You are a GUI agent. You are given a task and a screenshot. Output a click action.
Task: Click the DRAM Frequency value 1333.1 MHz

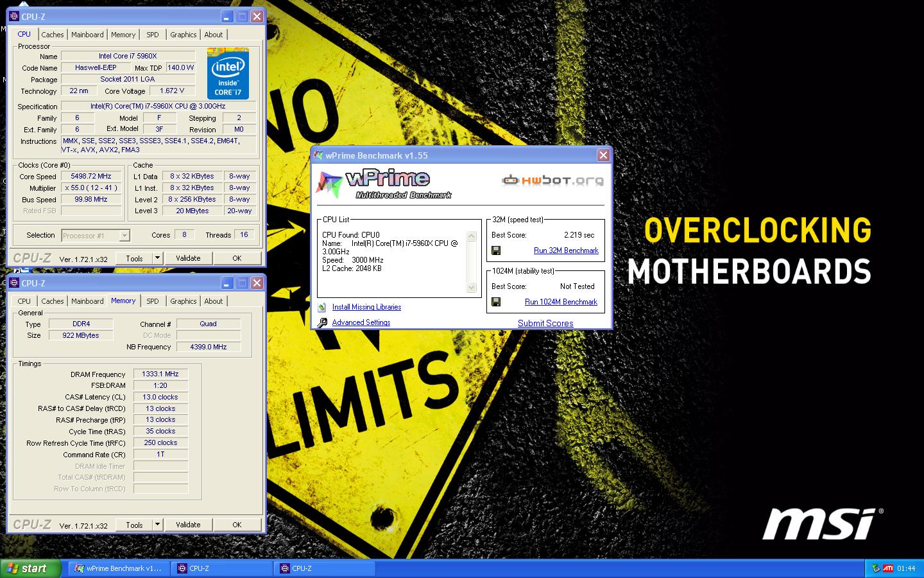(x=160, y=374)
